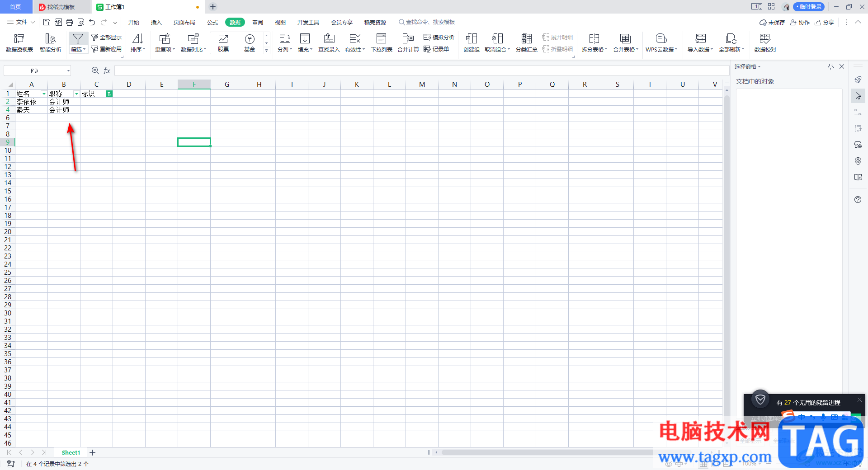Open 分类汇总 subtotal tool
This screenshot has height=470, width=868.
click(527, 43)
